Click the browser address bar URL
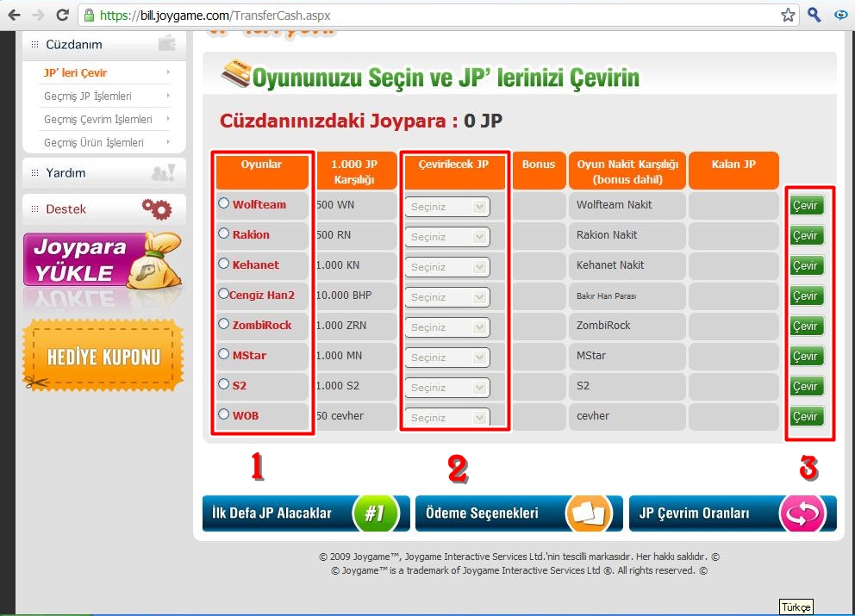 click(215, 16)
